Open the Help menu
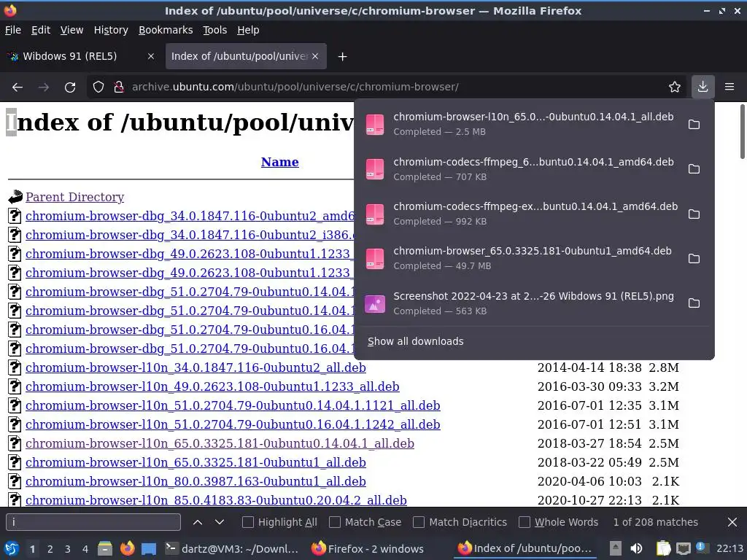747x560 pixels. [x=248, y=30]
